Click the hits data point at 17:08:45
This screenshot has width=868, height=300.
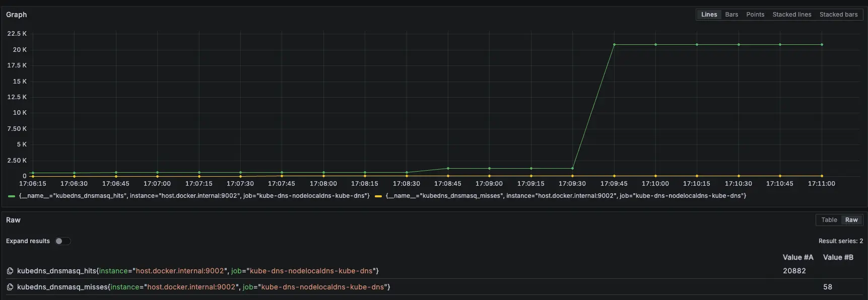(x=448, y=169)
